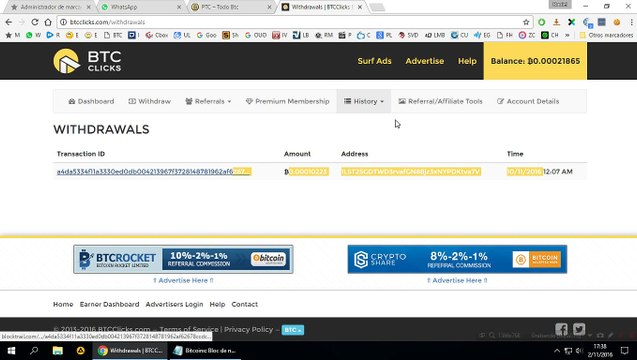This screenshot has height=360, width=637.
Task: Click the Balance amount button
Action: point(535,61)
